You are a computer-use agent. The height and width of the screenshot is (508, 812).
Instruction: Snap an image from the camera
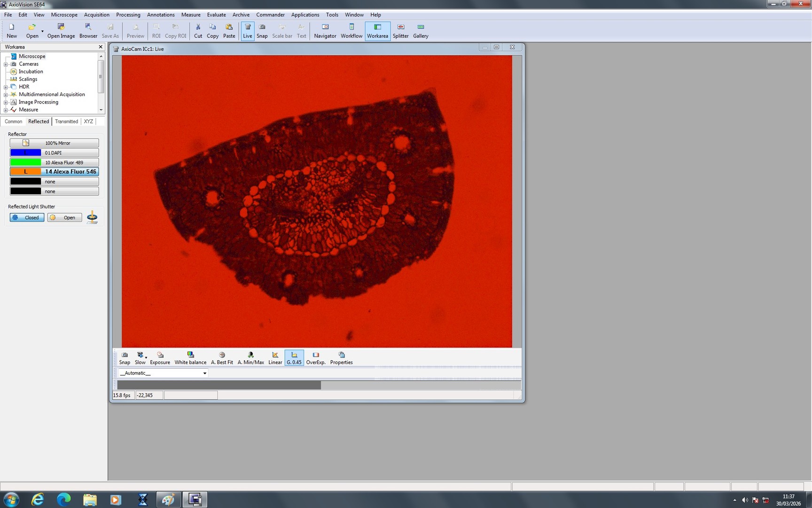(x=262, y=31)
